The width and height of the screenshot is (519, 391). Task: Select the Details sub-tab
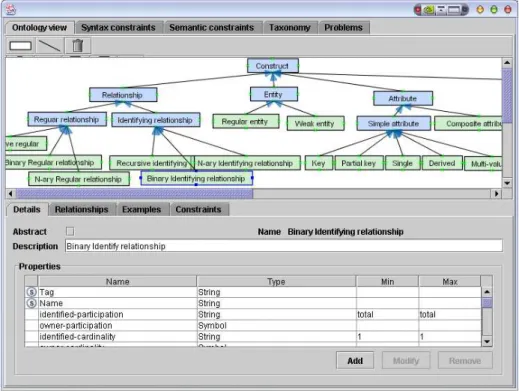27,210
